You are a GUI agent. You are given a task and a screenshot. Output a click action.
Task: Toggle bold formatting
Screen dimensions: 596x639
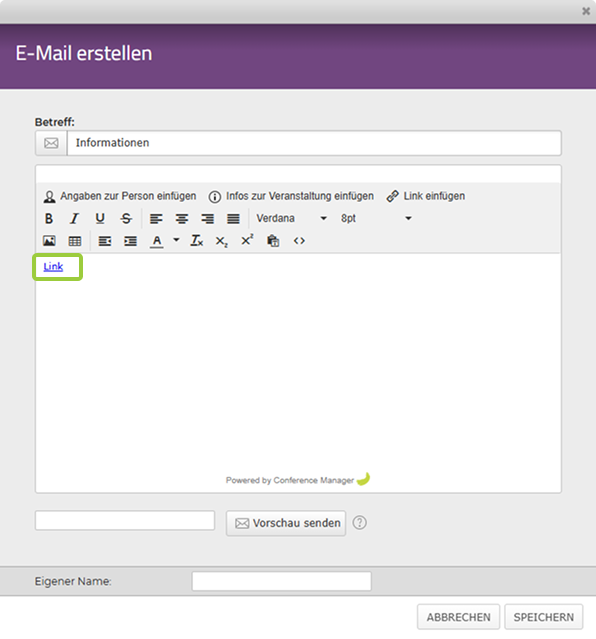(x=49, y=219)
